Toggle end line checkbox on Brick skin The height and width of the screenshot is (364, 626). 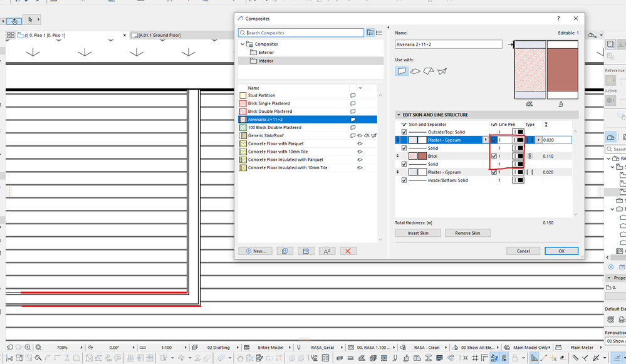click(494, 156)
